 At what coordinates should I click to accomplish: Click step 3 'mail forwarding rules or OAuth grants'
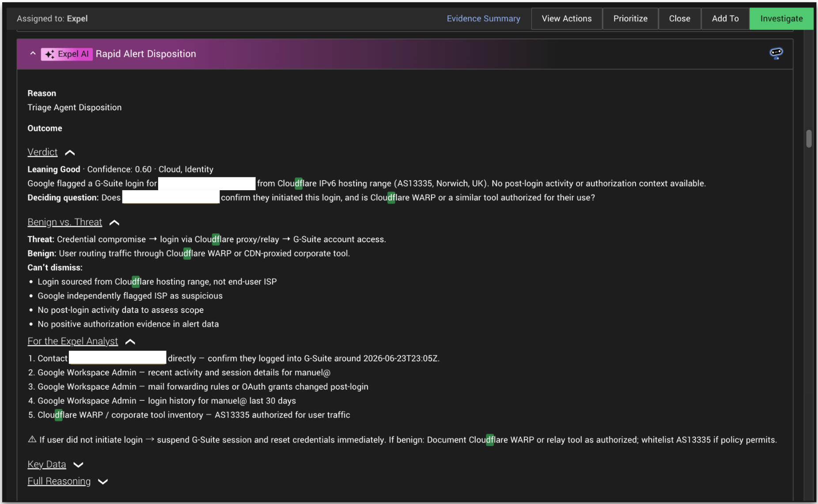pos(198,387)
